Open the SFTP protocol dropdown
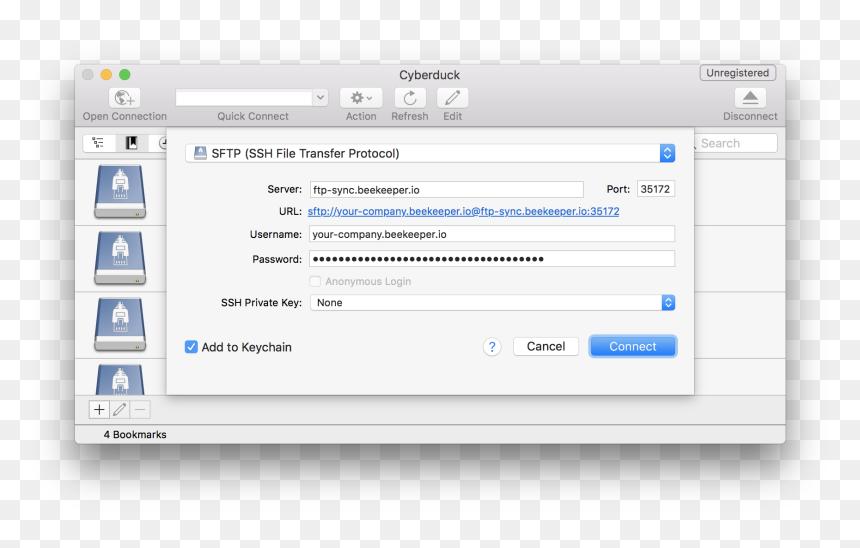Screen dimensions: 860x548 430,153
